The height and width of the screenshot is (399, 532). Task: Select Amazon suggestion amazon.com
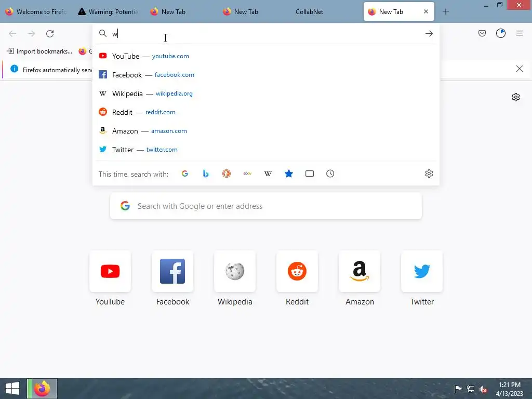(265, 130)
